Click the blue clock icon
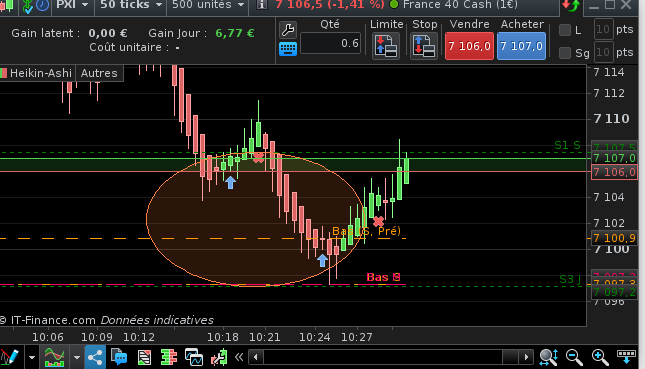 click(42, 5)
